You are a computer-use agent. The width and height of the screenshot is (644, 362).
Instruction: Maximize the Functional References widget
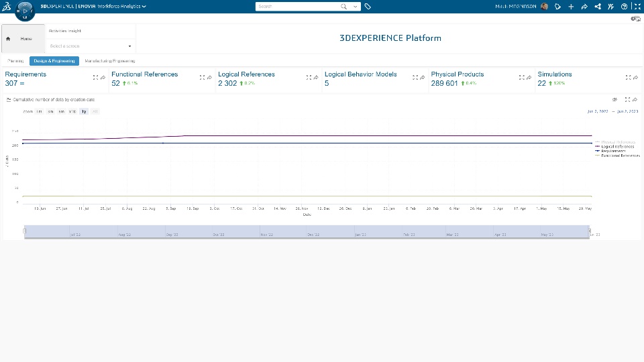point(202,77)
